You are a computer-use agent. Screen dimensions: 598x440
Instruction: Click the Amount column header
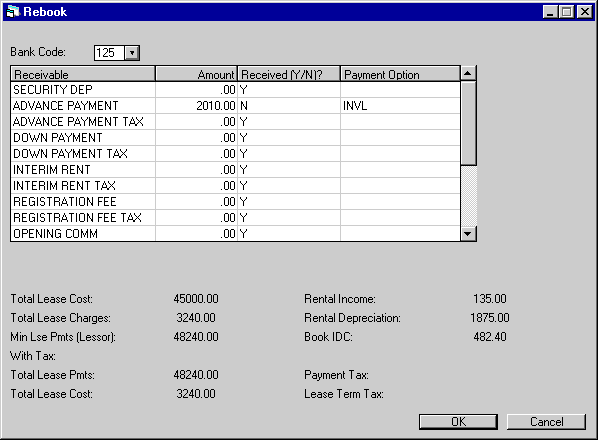(196, 74)
